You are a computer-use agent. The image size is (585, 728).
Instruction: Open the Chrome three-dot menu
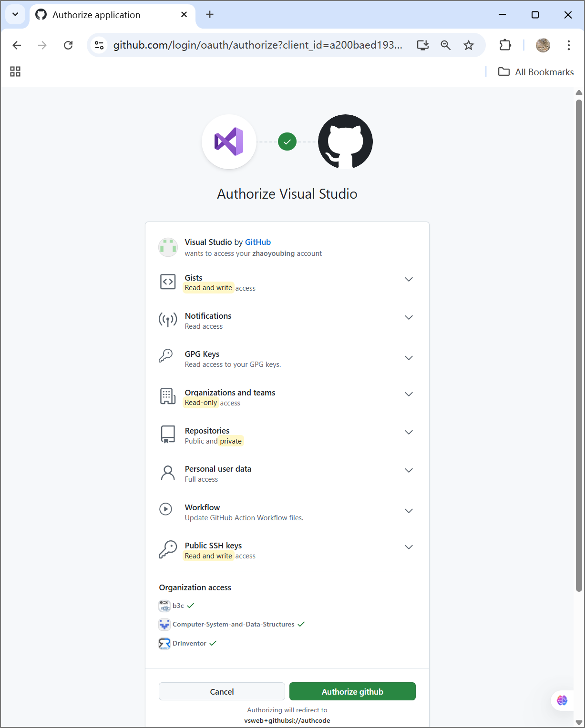(x=568, y=45)
